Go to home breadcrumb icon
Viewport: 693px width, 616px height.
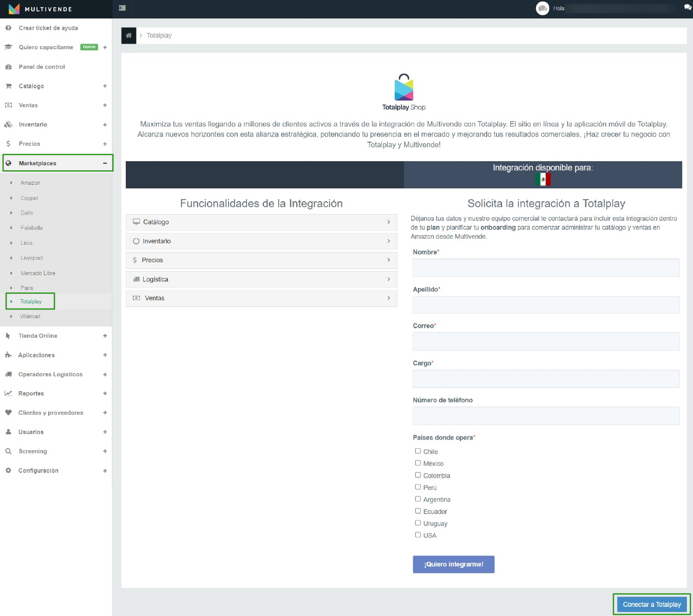click(129, 35)
